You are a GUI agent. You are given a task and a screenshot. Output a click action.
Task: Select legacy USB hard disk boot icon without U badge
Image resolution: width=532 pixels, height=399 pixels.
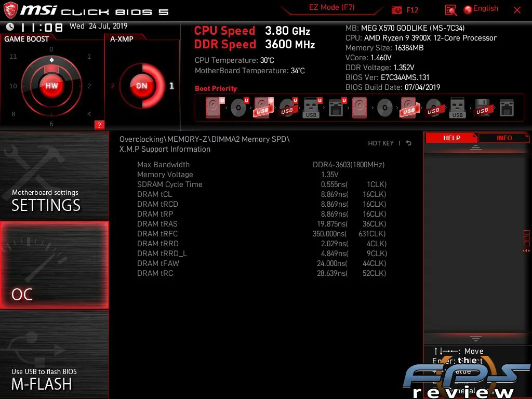click(409, 108)
